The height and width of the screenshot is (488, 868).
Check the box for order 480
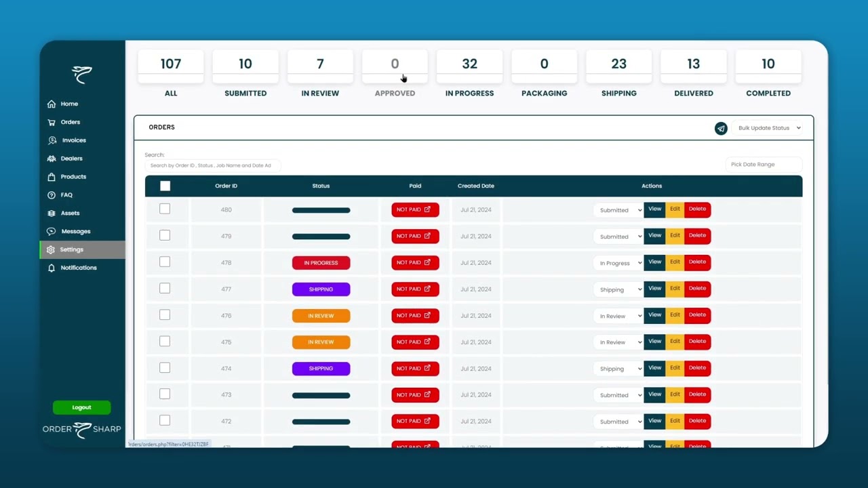point(165,209)
